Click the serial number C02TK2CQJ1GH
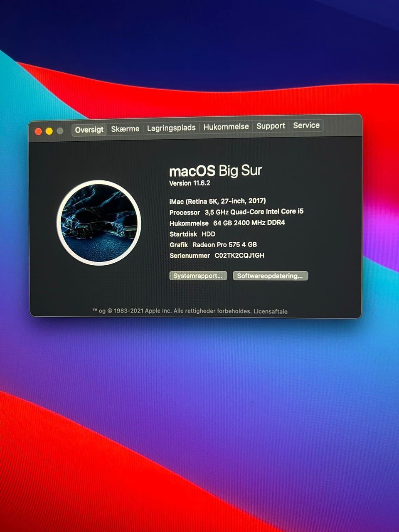Image resolution: width=399 pixels, height=532 pixels. point(239,256)
